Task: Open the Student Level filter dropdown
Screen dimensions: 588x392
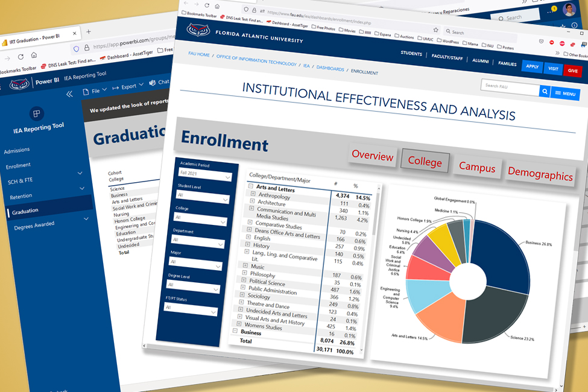Action: pyautogui.click(x=203, y=197)
